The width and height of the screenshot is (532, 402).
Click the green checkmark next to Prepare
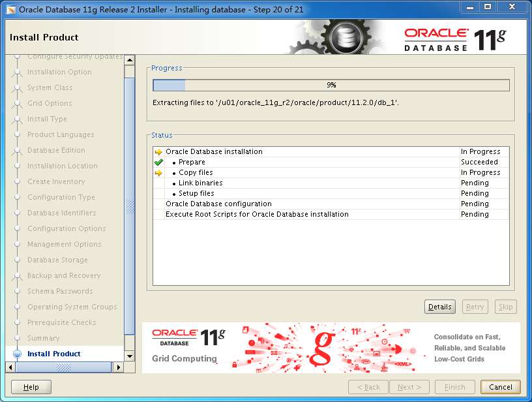pos(160,162)
